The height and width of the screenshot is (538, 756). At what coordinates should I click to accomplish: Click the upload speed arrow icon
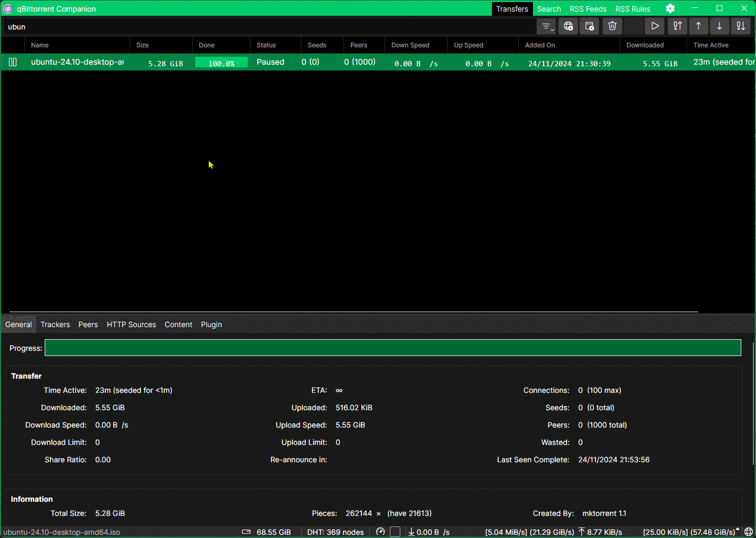pyautogui.click(x=581, y=532)
